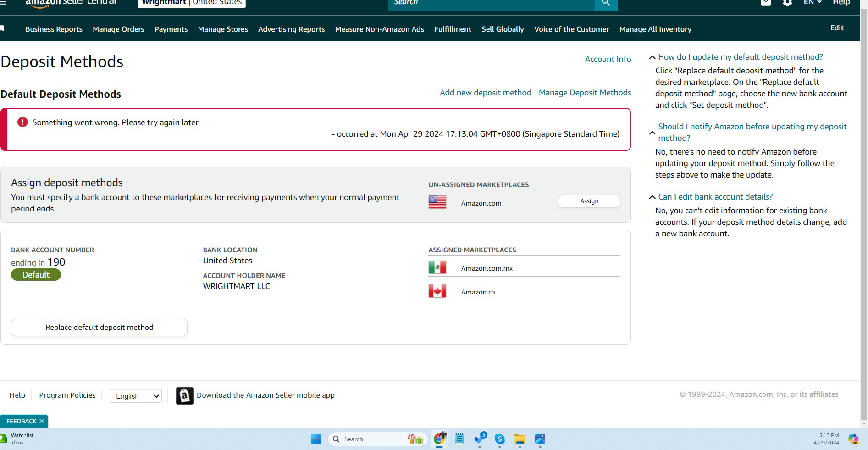Open the Notepad app in taskbar
Viewport: 868px width, 450px height.
pos(459,439)
